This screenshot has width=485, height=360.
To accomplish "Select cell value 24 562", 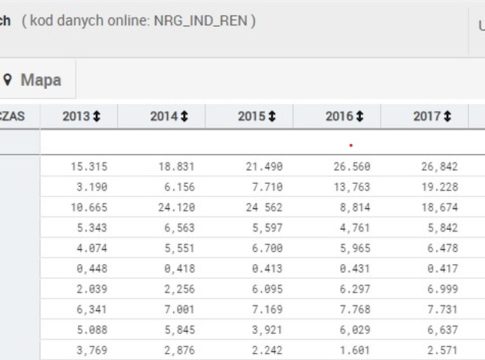I will pyautogui.click(x=264, y=207).
